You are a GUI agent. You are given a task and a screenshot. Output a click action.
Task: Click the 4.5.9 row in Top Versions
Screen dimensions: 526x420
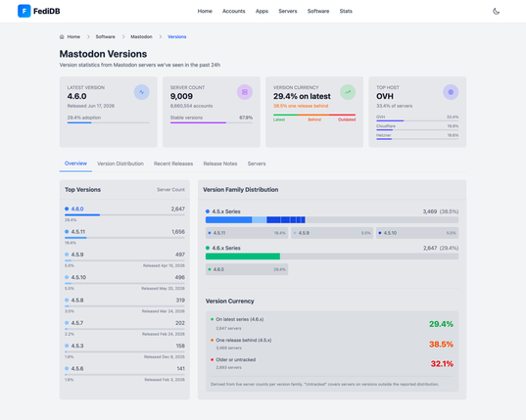[x=124, y=259]
